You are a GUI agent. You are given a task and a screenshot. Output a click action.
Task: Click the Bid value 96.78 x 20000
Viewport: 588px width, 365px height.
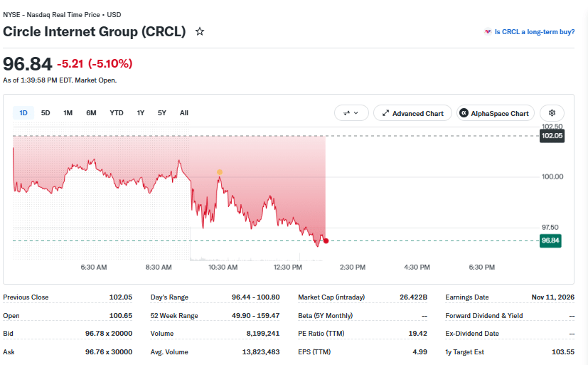[109, 334]
